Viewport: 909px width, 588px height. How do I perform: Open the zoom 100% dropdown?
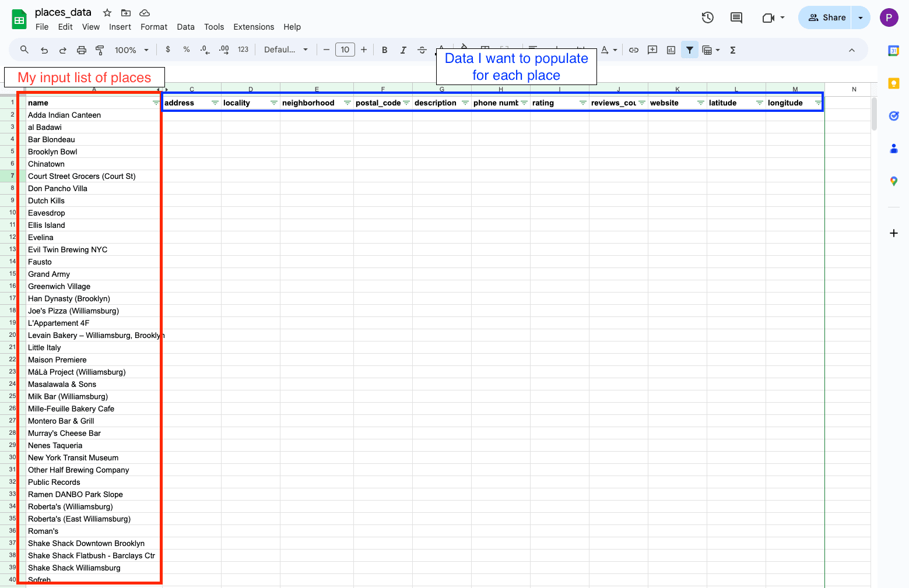132,50
